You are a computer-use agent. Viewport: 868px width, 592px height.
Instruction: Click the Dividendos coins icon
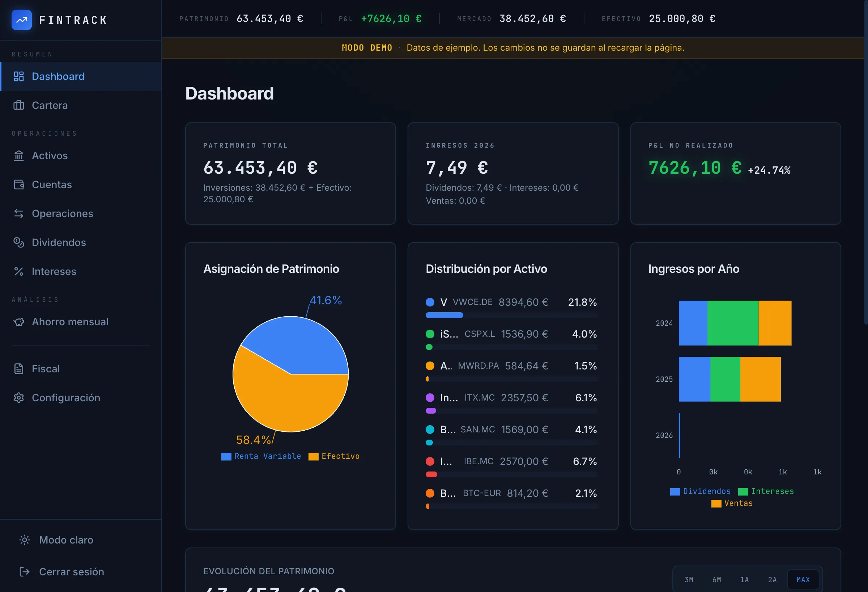(19, 242)
